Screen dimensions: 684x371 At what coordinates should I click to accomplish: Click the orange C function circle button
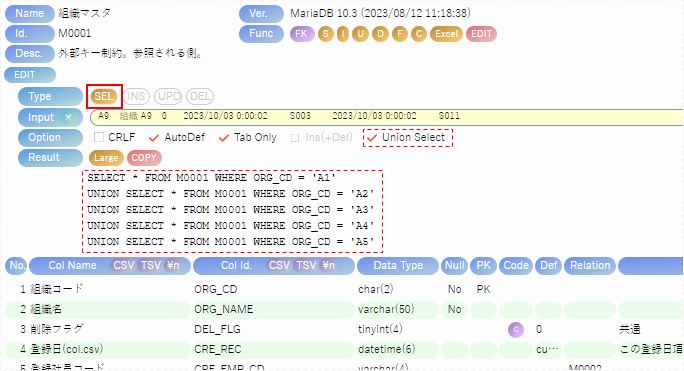click(419, 34)
